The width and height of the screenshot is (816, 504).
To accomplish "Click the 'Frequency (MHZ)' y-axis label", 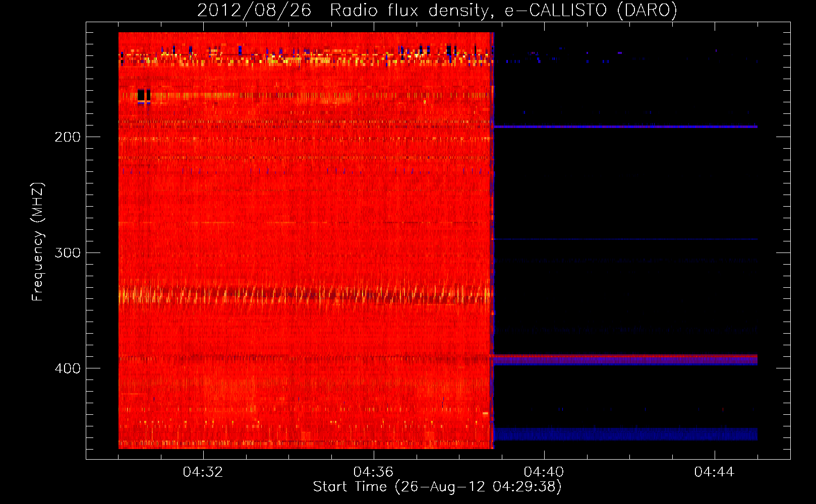I will coord(38,242).
